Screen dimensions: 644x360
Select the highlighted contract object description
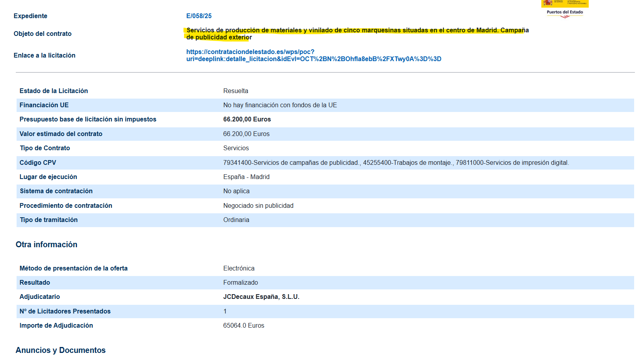(357, 34)
